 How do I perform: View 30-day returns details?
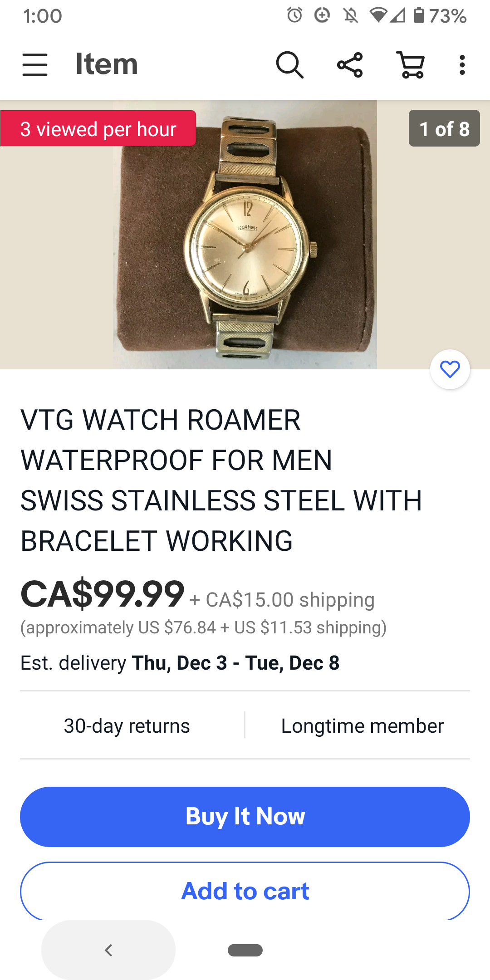point(127,725)
